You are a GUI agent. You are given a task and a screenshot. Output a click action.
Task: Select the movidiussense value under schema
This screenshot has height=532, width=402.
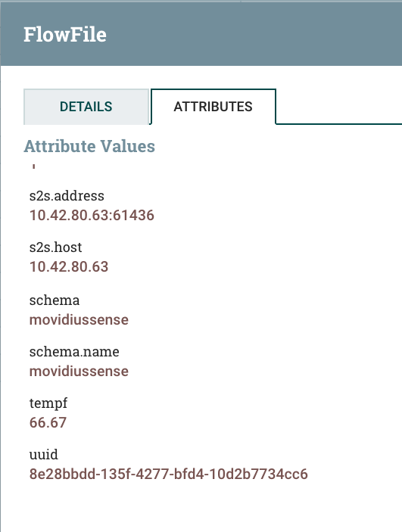(79, 320)
